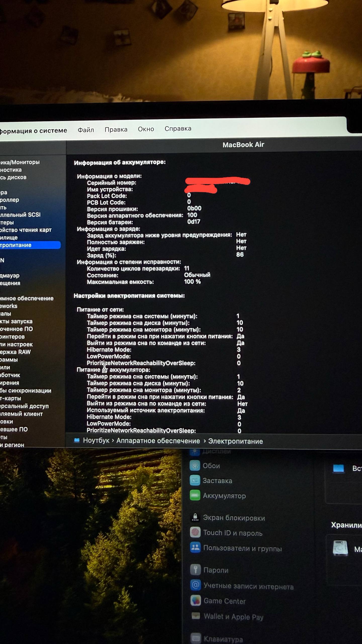Open the Правка menu

116,129
